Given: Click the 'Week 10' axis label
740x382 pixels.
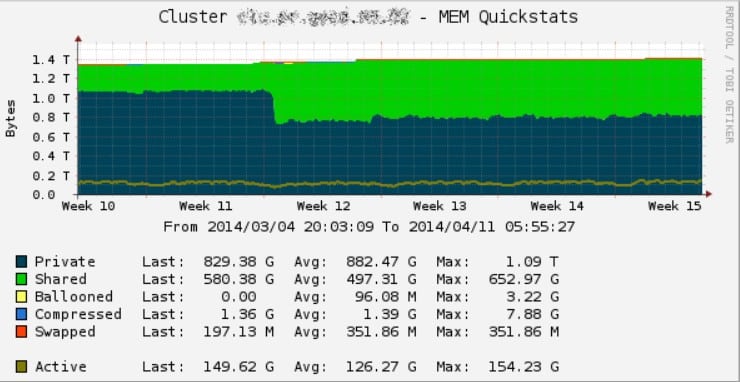Looking at the screenshot, I should [x=88, y=206].
